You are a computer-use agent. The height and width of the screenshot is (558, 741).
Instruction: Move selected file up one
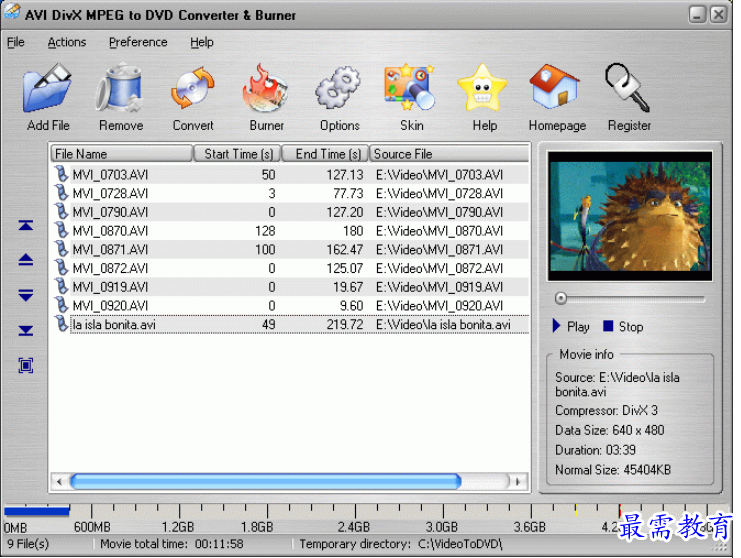pyautogui.click(x=26, y=259)
